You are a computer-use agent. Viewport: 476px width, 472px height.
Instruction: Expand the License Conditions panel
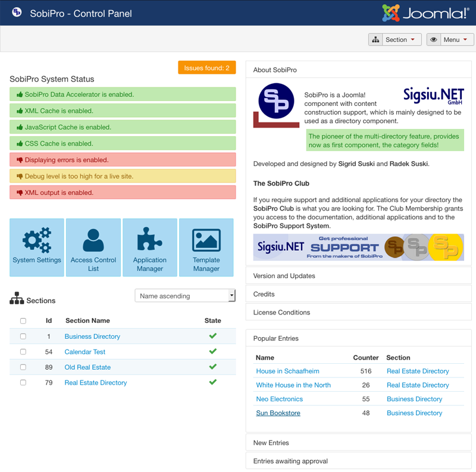(x=281, y=312)
